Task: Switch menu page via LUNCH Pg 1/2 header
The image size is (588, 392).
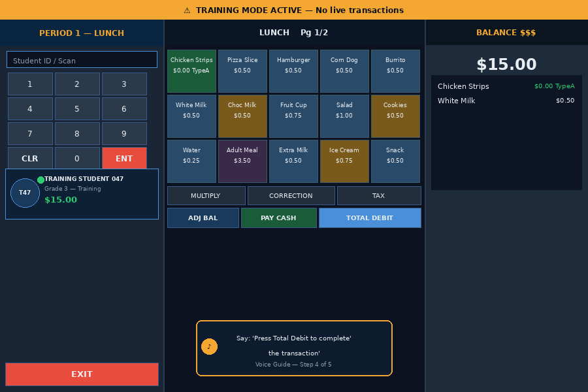Action: tap(294, 33)
